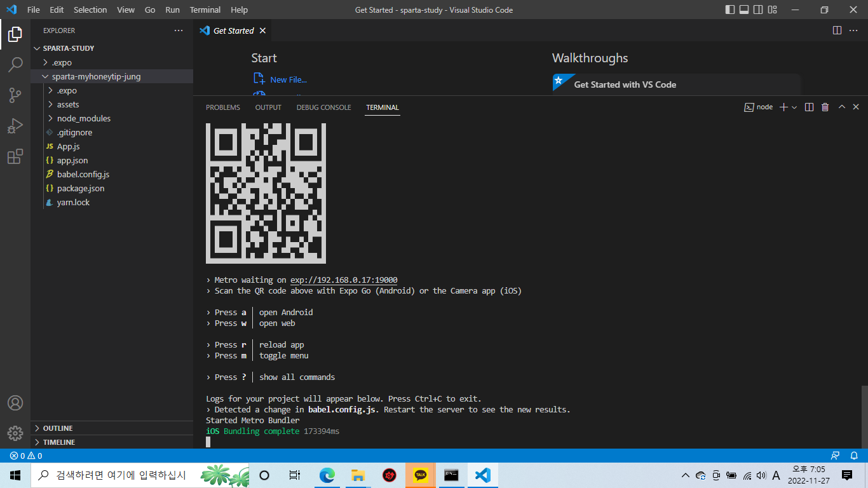Open the Extensions view

15,156
